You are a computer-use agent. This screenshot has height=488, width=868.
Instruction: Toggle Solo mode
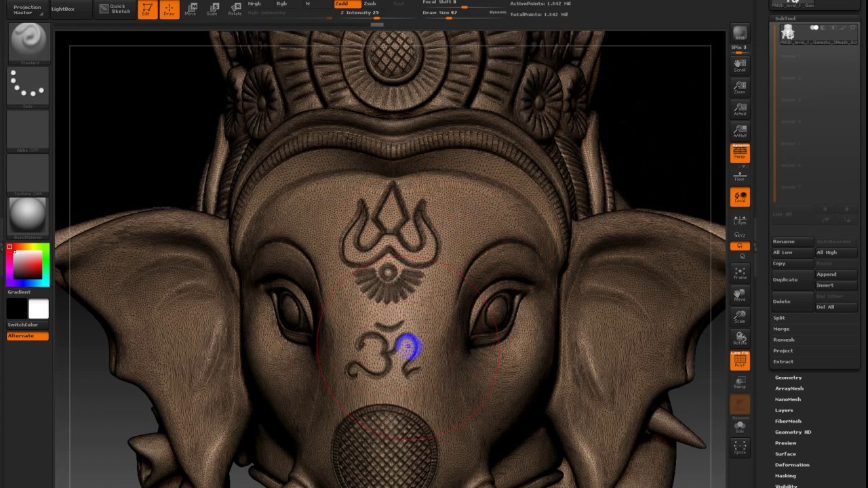tap(740, 426)
